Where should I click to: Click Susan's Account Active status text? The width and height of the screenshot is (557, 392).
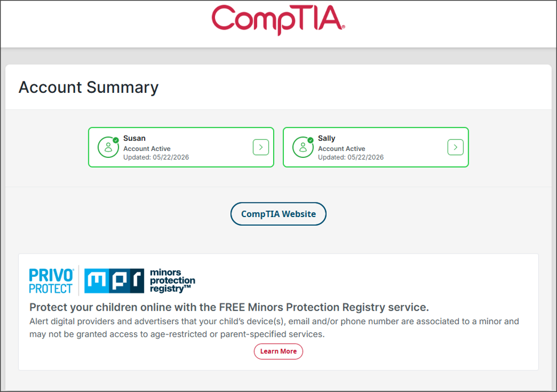(147, 148)
